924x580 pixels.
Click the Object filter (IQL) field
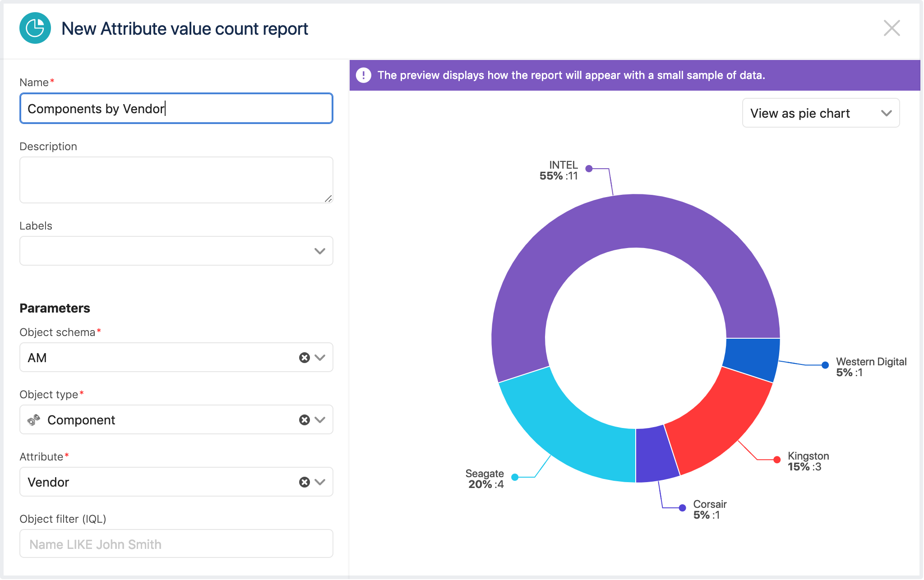pyautogui.click(x=176, y=544)
